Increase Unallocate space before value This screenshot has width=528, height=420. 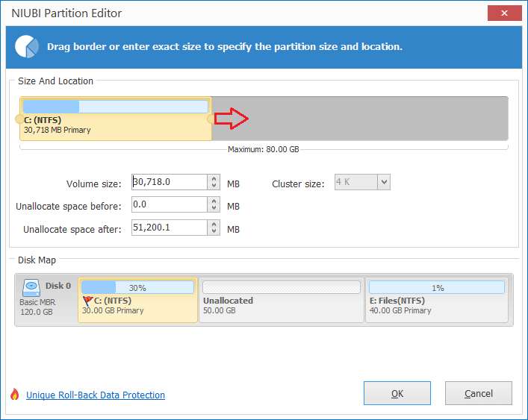click(x=214, y=201)
